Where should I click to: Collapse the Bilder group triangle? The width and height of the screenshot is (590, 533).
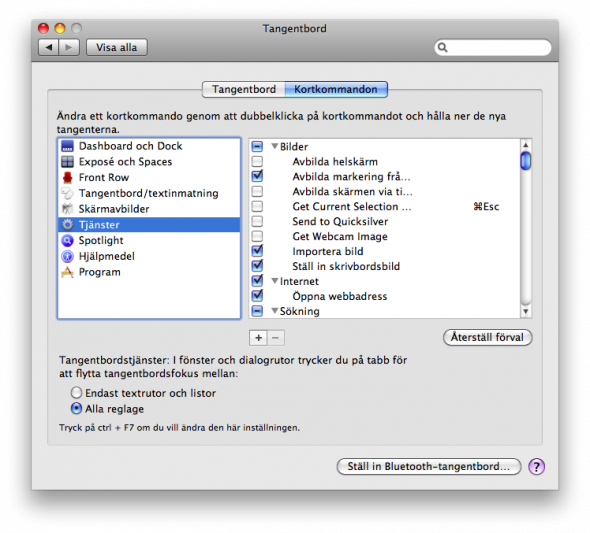point(275,146)
